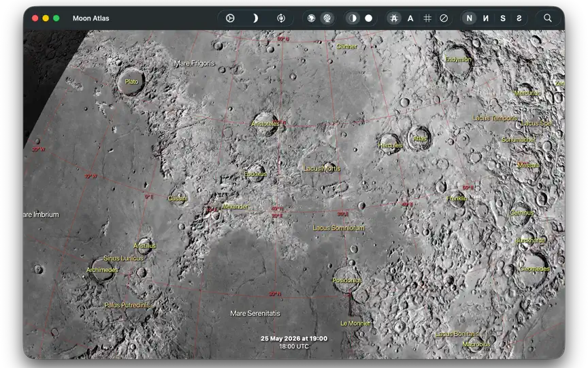
Task: Click the Mare Serenitatis label
Action: point(255,313)
